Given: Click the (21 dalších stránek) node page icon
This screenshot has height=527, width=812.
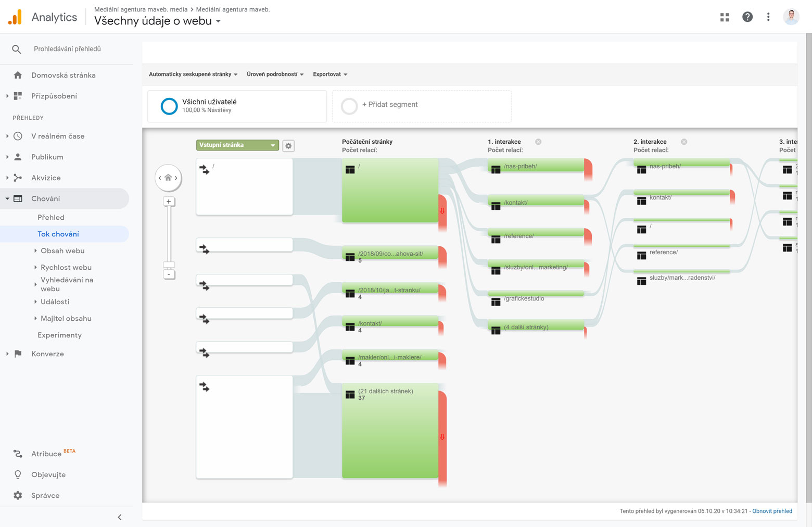Looking at the screenshot, I should tap(350, 394).
